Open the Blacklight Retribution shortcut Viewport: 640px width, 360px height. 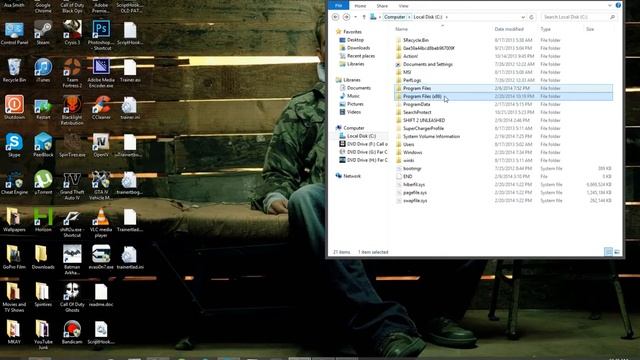click(x=72, y=110)
